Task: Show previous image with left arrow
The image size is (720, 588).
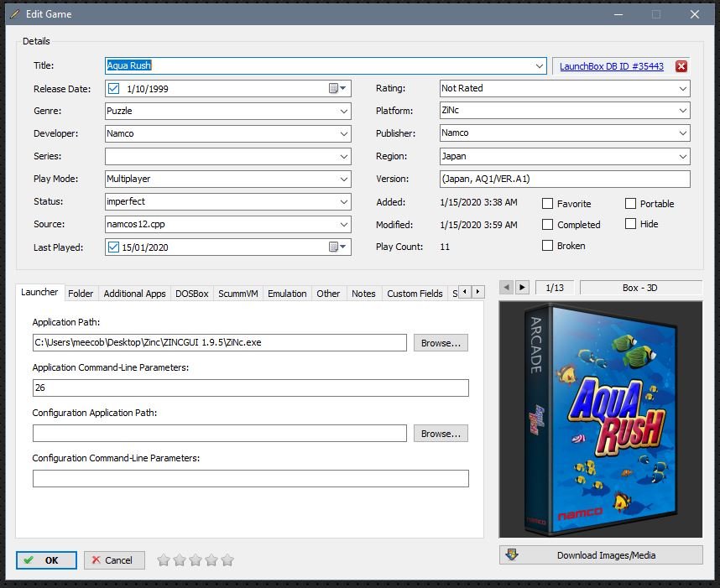Action: pyautogui.click(x=507, y=288)
